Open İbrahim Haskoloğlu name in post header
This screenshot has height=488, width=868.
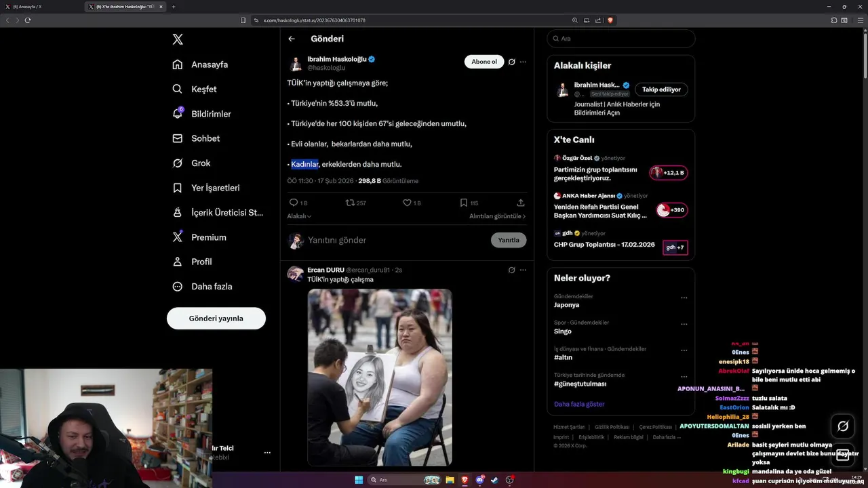pyautogui.click(x=336, y=59)
